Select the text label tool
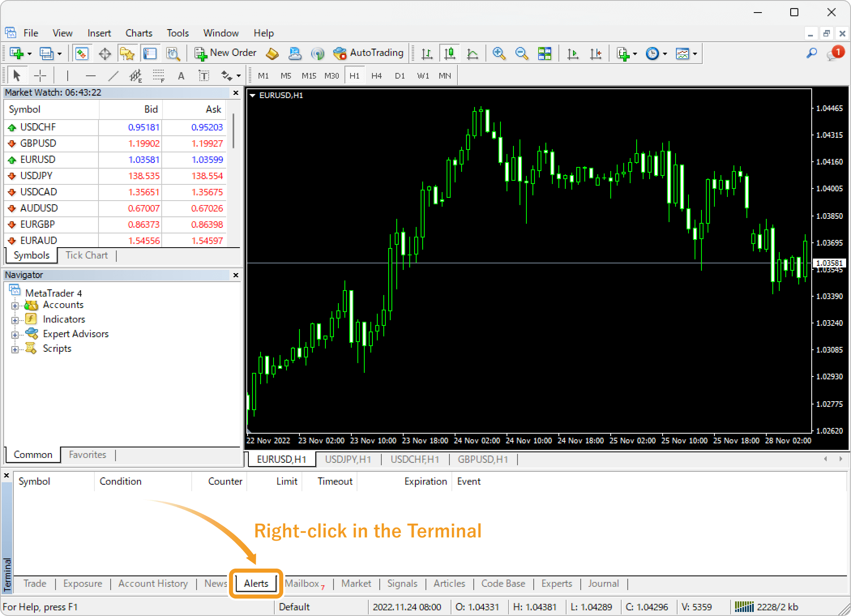The width and height of the screenshot is (851, 616). pyautogui.click(x=204, y=75)
